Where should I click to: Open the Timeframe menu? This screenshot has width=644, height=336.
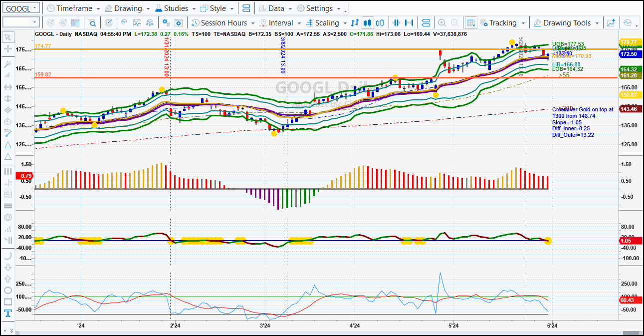(x=73, y=8)
